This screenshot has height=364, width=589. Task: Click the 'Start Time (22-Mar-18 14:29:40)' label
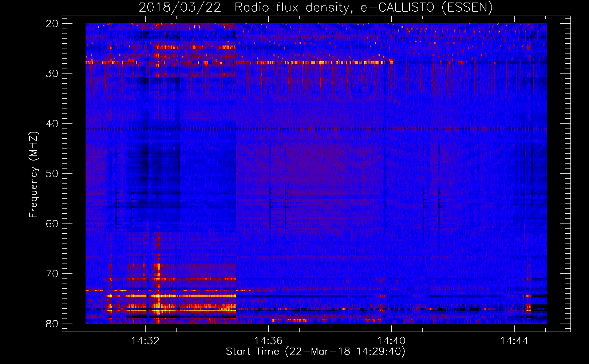tap(316, 352)
